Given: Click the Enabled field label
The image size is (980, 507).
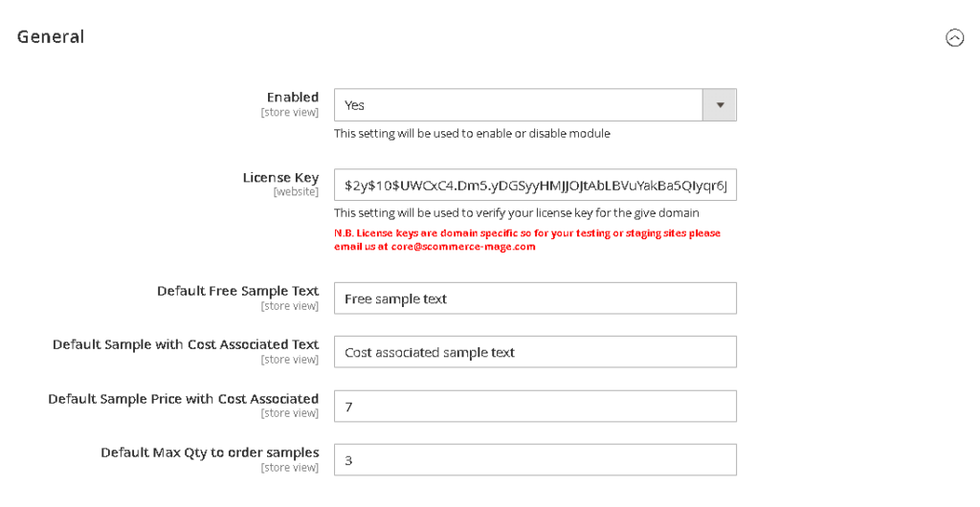Looking at the screenshot, I should pos(293,98).
